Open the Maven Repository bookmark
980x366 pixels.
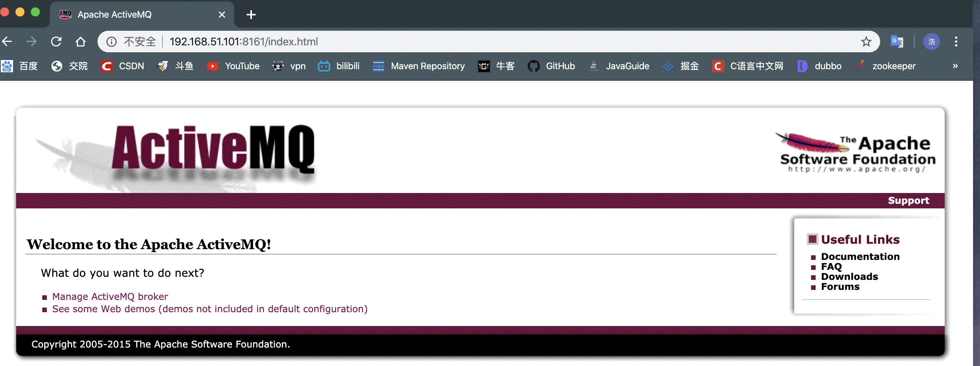[419, 66]
